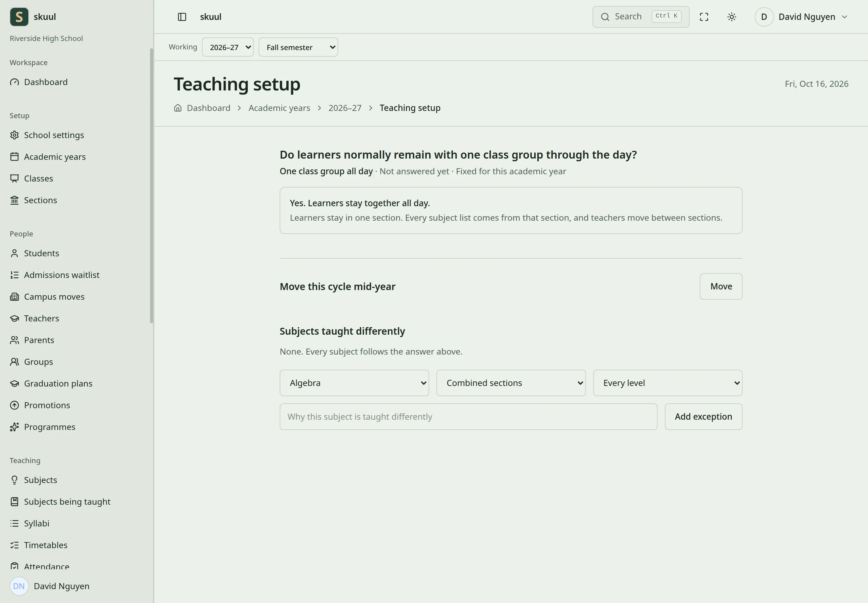Open Dashboard gauge icon in sidebar
Screen dimensions: 868x603
pyautogui.click(x=14, y=82)
